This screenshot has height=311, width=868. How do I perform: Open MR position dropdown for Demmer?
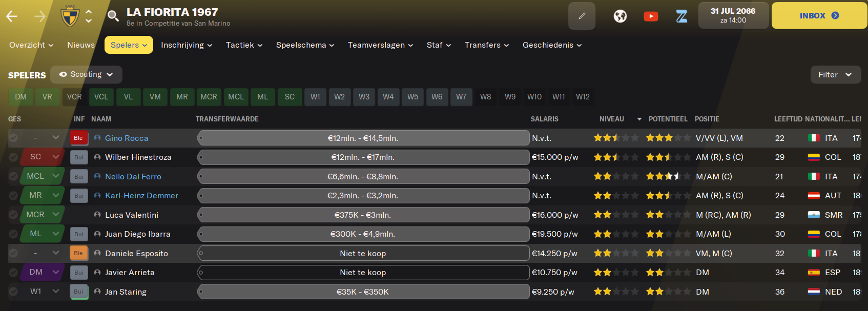pyautogui.click(x=43, y=195)
